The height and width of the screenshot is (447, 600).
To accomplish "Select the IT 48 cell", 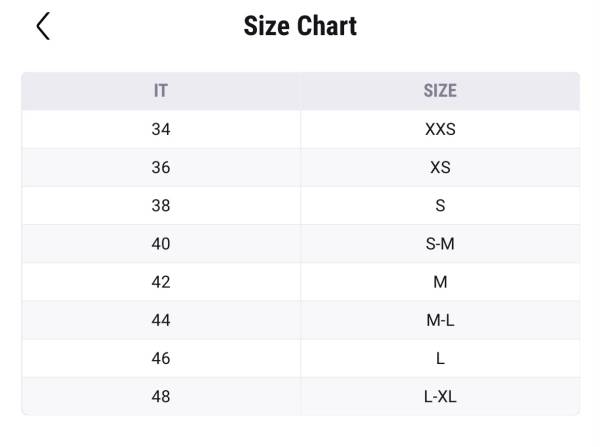I will pyautogui.click(x=161, y=396).
